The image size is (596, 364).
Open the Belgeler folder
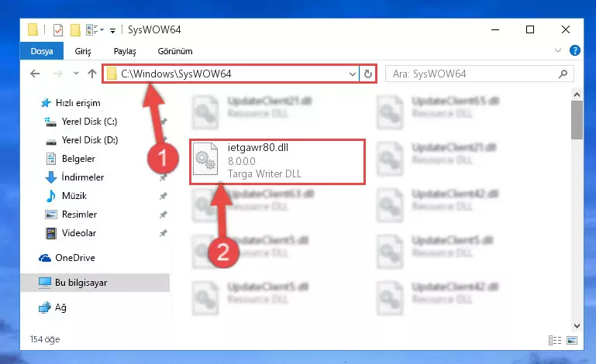point(78,159)
